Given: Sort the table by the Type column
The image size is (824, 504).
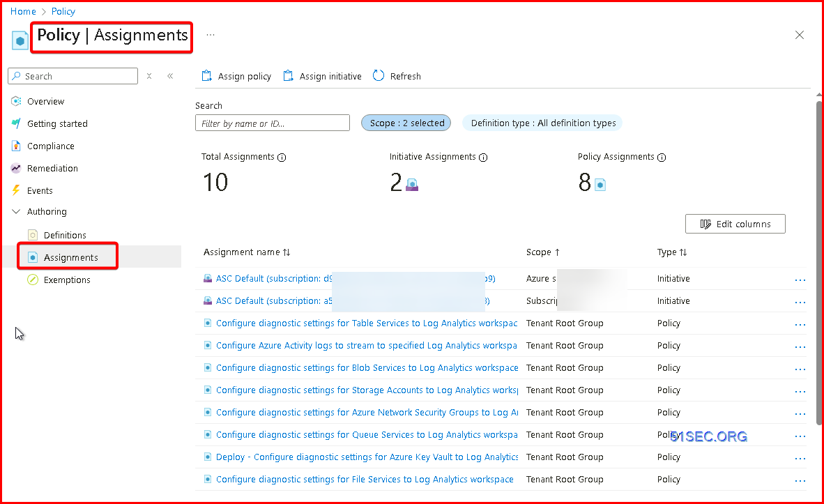Looking at the screenshot, I should pos(671,252).
